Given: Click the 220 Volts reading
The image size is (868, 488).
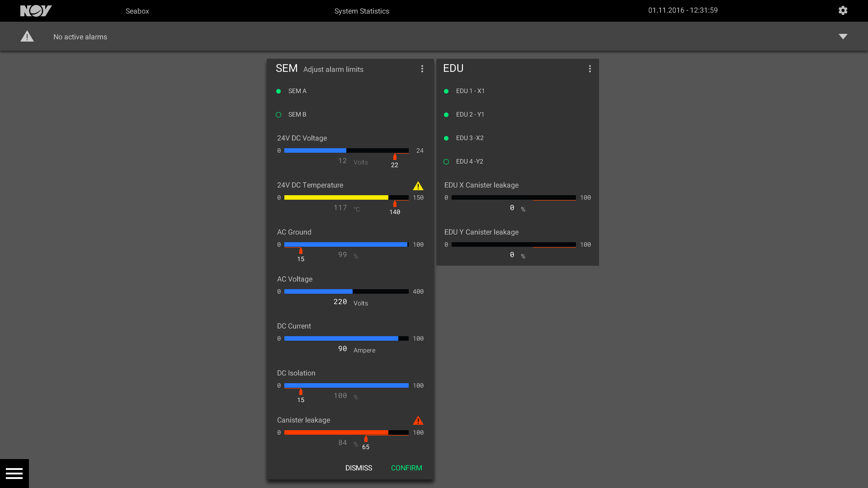Looking at the screenshot, I should coord(351,302).
